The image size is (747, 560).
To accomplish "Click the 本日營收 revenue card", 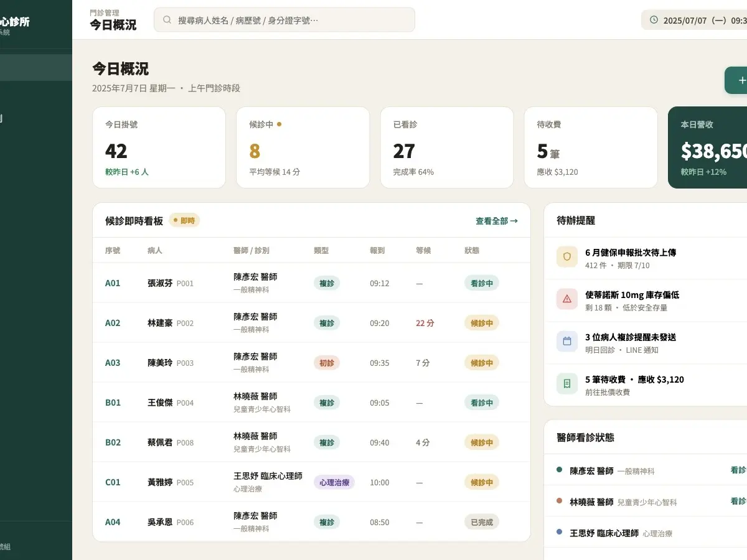I will point(708,147).
